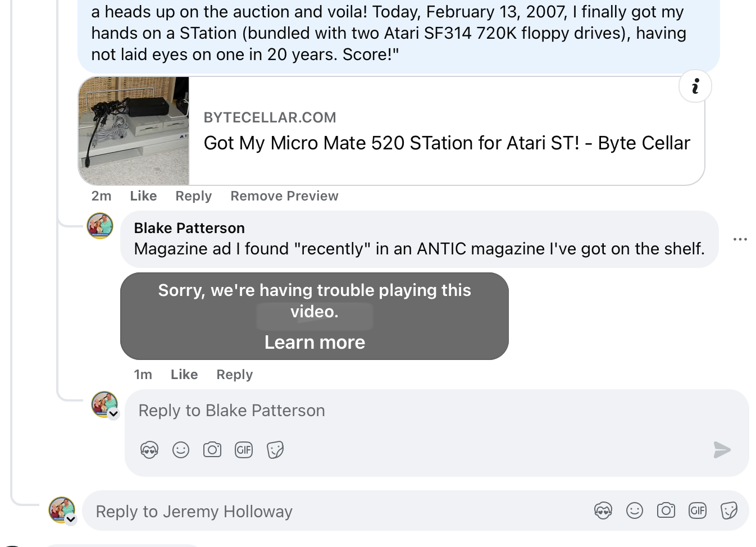The height and width of the screenshot is (547, 756).
Task: Click the failed video placeholder message
Action: pyautogui.click(x=315, y=300)
